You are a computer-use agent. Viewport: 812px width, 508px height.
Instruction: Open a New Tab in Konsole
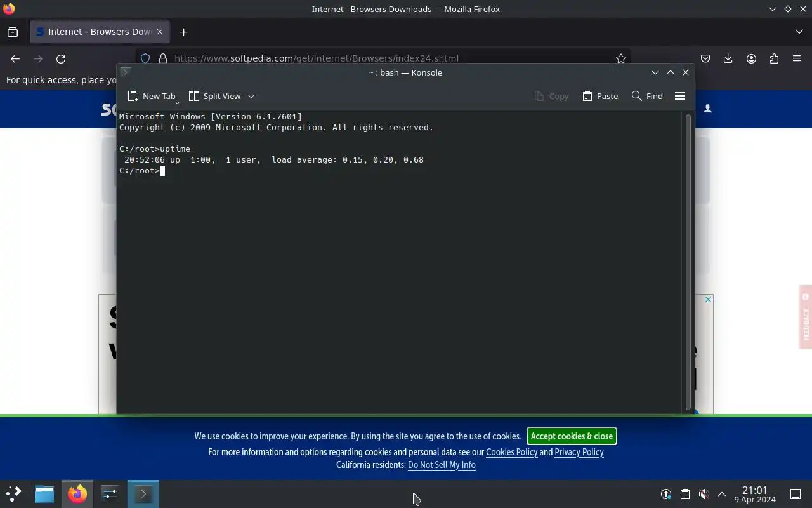tap(151, 96)
